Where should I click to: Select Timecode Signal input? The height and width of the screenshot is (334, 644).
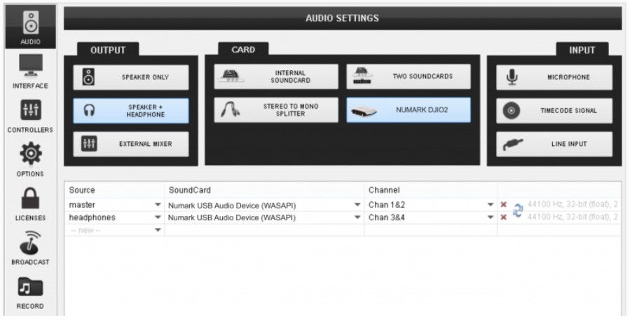(x=554, y=111)
